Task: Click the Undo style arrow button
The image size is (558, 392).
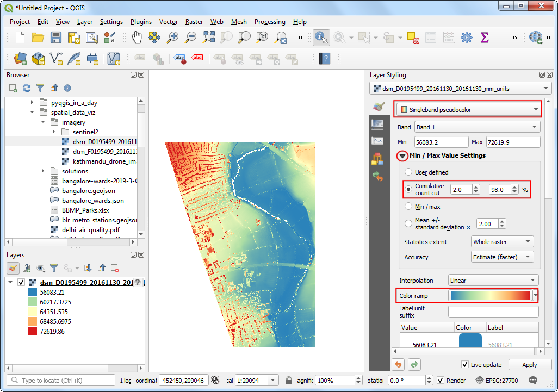Action: pyautogui.click(x=398, y=365)
